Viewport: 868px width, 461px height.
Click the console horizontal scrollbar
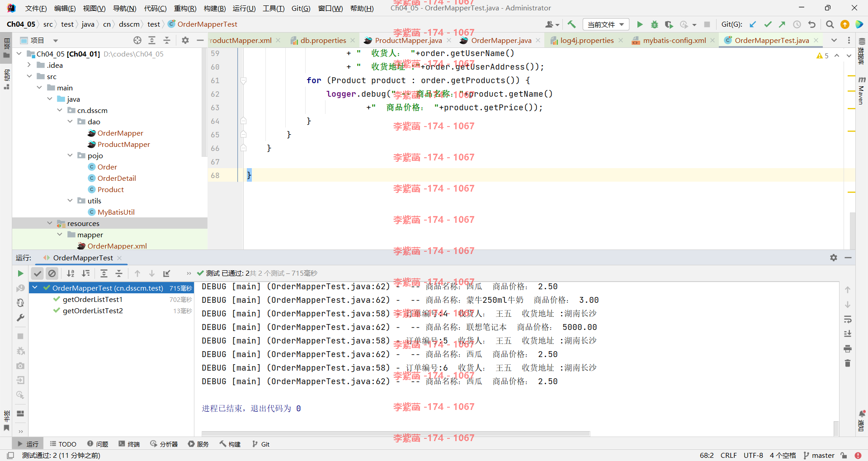coord(396,433)
